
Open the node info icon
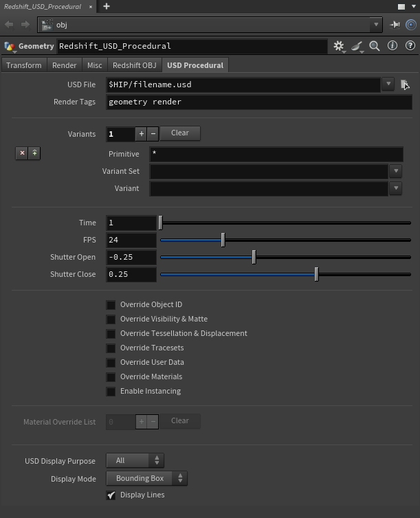click(x=393, y=45)
